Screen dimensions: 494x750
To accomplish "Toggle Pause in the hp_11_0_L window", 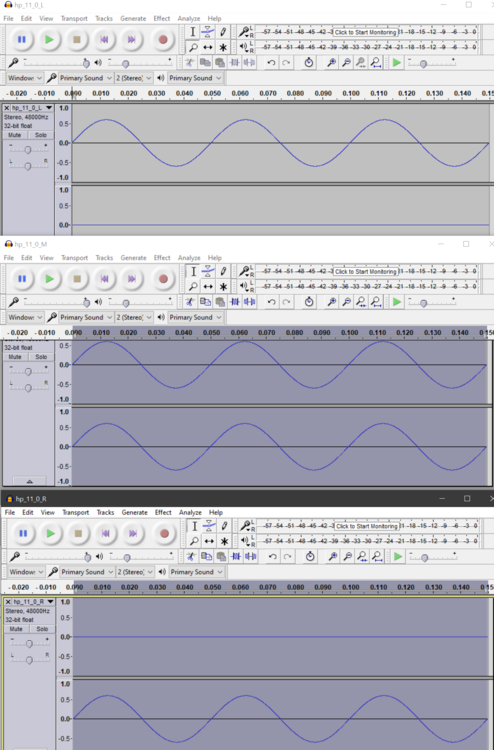I will pyautogui.click(x=22, y=40).
